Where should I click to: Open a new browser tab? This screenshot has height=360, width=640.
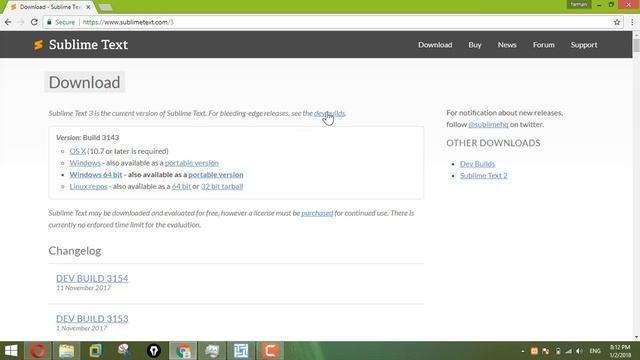(x=105, y=7)
